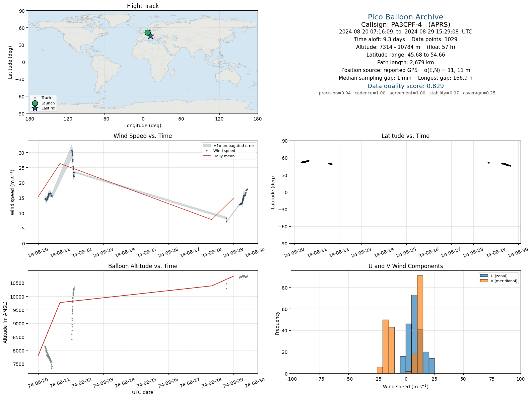This screenshot has height=398, width=532.
Task: Click the 'Longitude (deg)' axis label
Action: [143, 126]
